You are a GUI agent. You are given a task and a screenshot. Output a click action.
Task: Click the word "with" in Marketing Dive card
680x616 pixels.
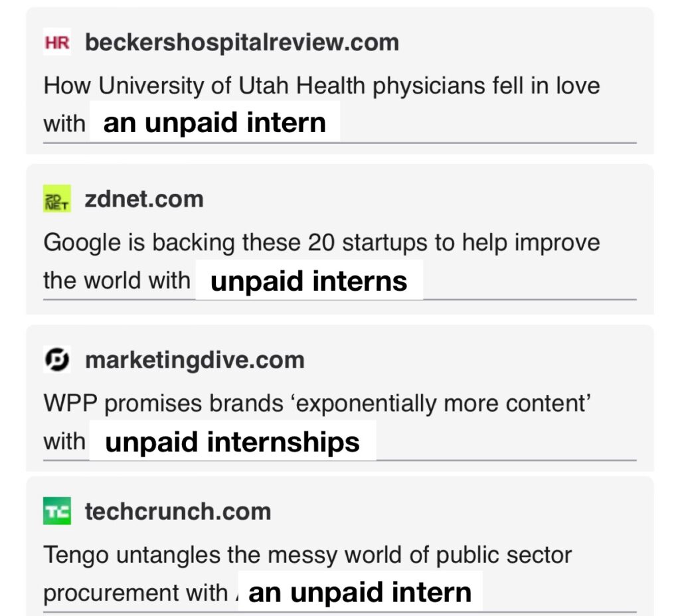coord(64,441)
